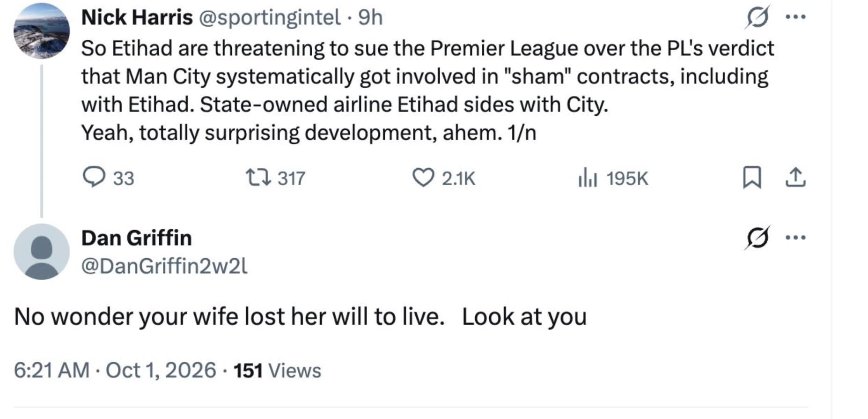This screenshot has height=419, width=868.
Task: Open Dan Griffin's default avatar
Action: pyautogui.click(x=41, y=252)
